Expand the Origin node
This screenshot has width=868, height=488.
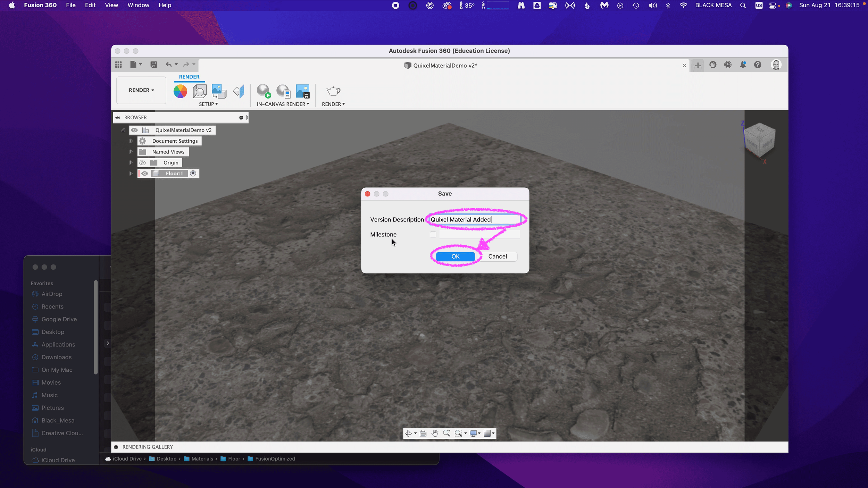[131, 163]
